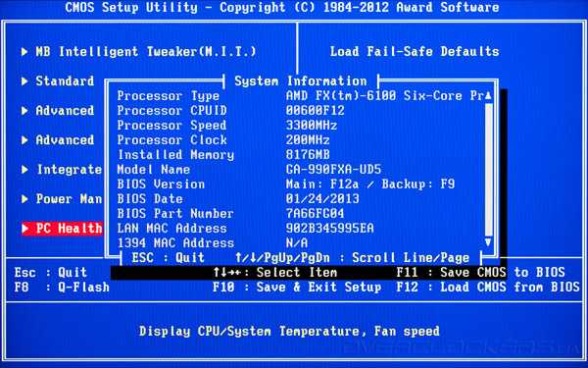Click arrow beside Integrated menu entry
Viewport: 588px width, 368px height.
click(x=24, y=170)
